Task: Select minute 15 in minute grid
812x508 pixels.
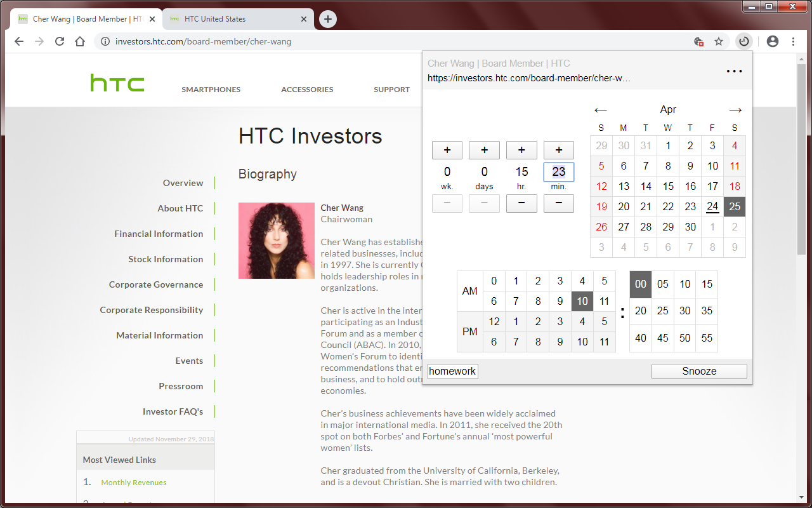Action: [707, 284]
